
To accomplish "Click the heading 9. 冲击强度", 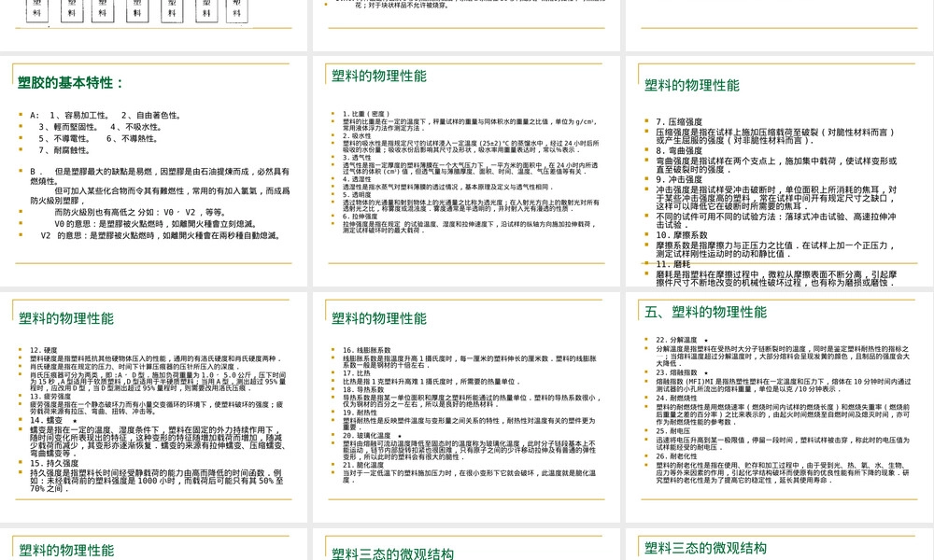I will pos(679,180).
